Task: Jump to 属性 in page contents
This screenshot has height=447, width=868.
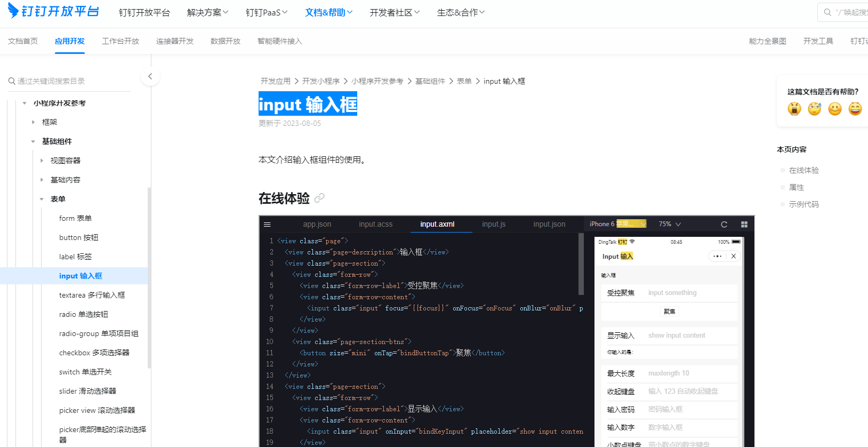Action: click(797, 187)
